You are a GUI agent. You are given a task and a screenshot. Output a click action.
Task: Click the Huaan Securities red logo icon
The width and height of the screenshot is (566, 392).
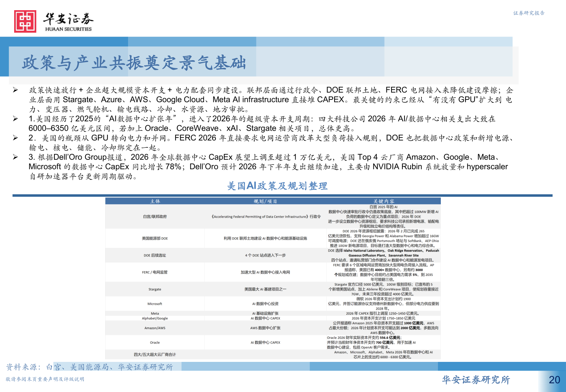coord(25,21)
